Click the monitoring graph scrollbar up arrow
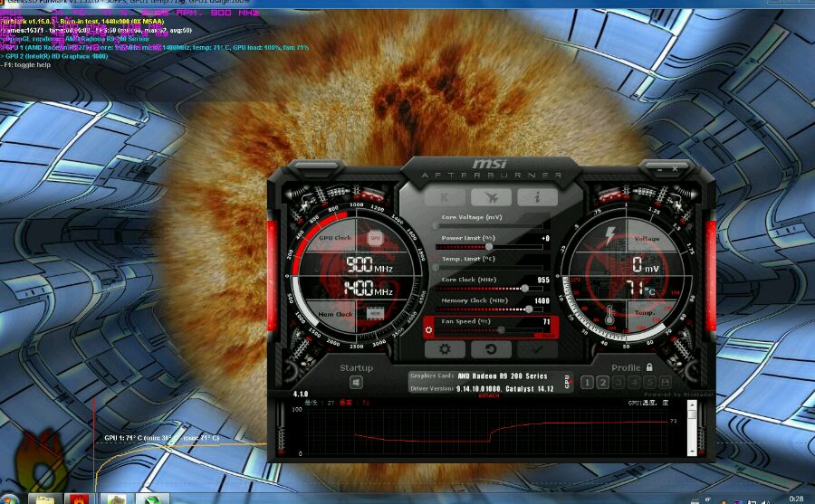 pos(692,404)
